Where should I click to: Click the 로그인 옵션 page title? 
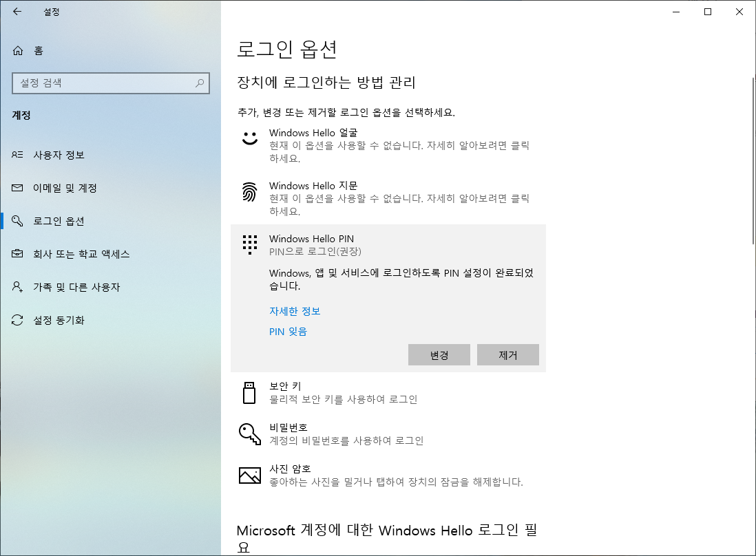287,49
